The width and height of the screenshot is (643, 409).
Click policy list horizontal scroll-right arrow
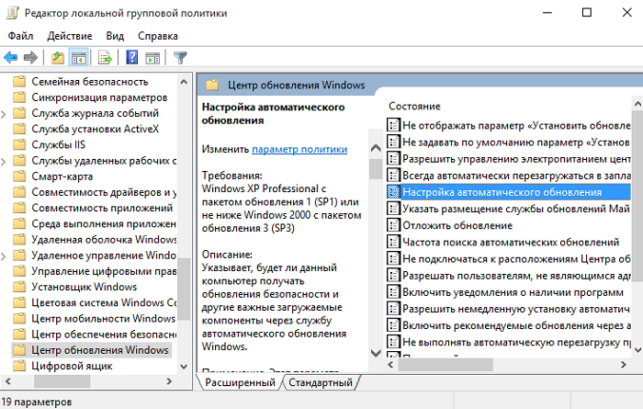624,364
